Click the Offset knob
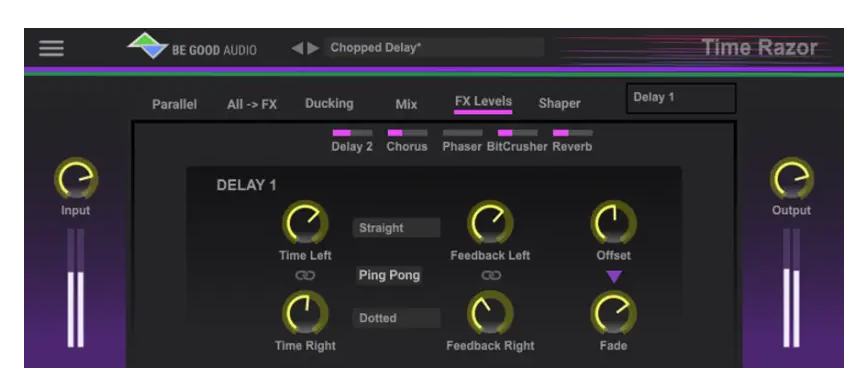Screen dimensions: 865x392 pyautogui.click(x=613, y=222)
